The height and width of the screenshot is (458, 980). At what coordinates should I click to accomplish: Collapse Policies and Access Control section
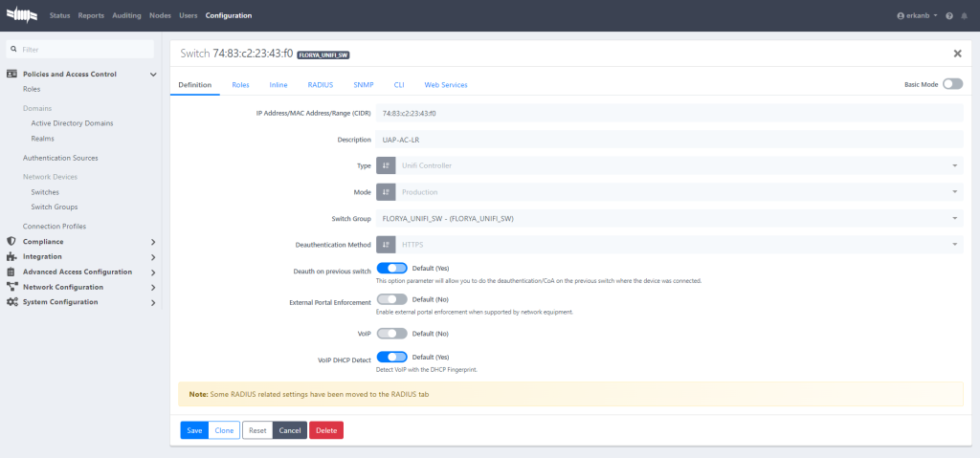click(x=152, y=74)
